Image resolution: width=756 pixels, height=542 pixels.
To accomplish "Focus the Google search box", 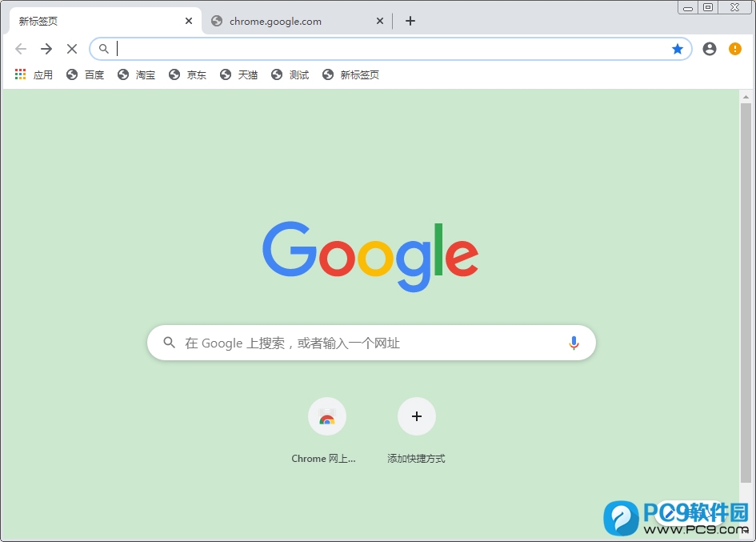I will coord(371,343).
